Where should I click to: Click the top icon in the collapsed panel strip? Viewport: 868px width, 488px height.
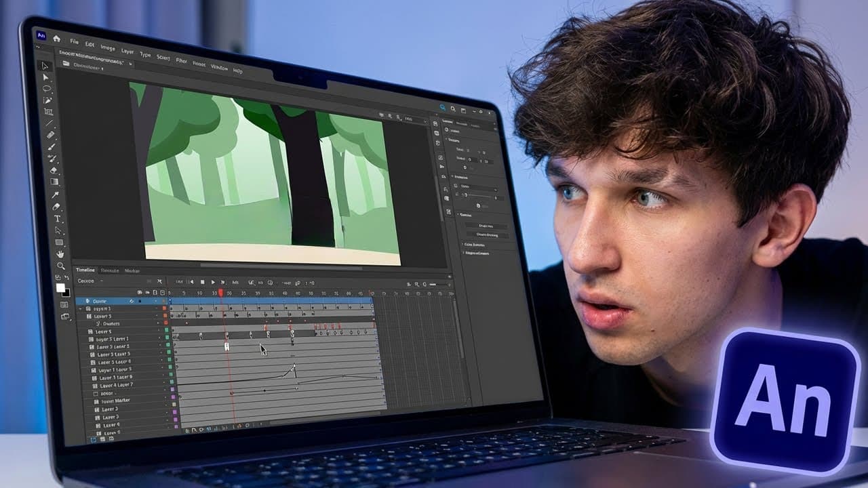[x=435, y=123]
